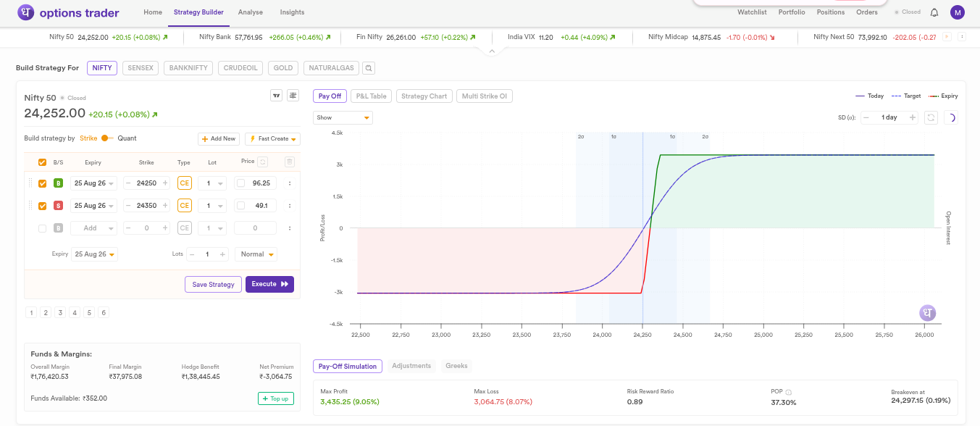Uncheck the 24350 CE leg checkbox
Viewport: 980px width, 426px height.
pyautogui.click(x=42, y=206)
